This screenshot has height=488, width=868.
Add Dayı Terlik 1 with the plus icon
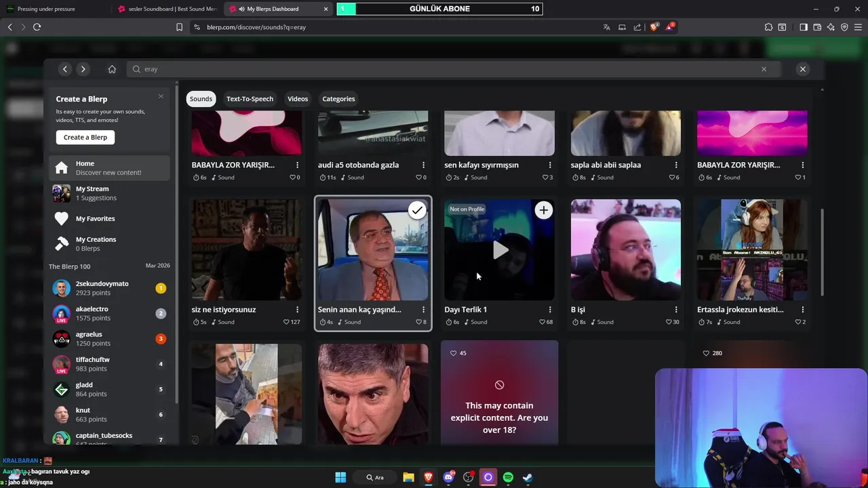pos(543,210)
